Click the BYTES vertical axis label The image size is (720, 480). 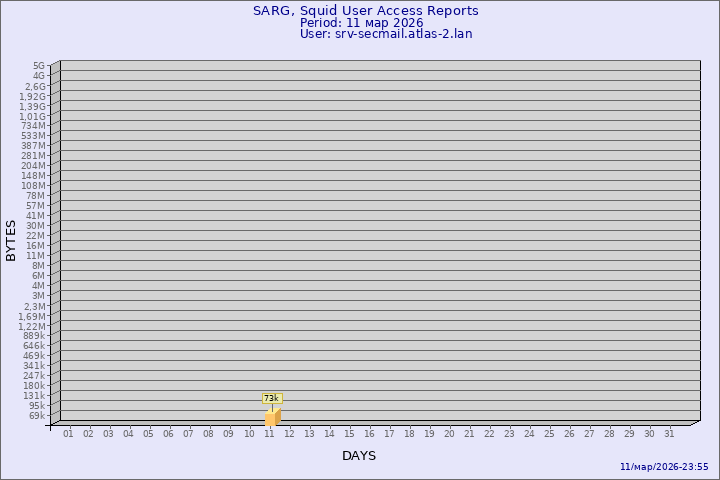(11, 240)
